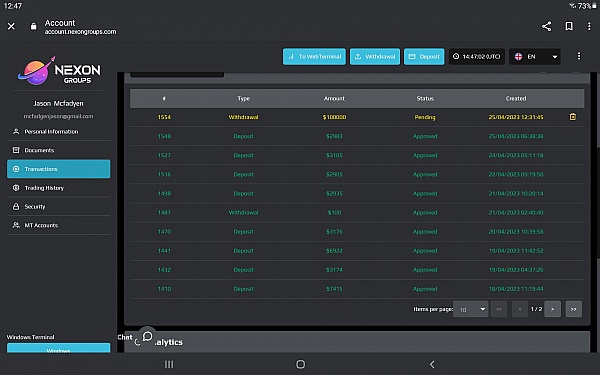Image resolution: width=600 pixels, height=375 pixels.
Task: Tap the padlock site security icon
Action: pyautogui.click(x=33, y=26)
